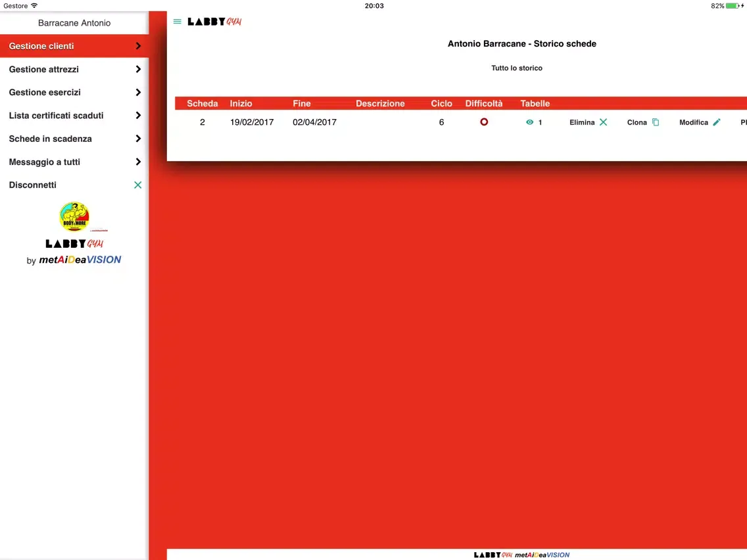The height and width of the screenshot is (560, 747).
Task: Click the Body & More gym logo
Action: point(74,217)
